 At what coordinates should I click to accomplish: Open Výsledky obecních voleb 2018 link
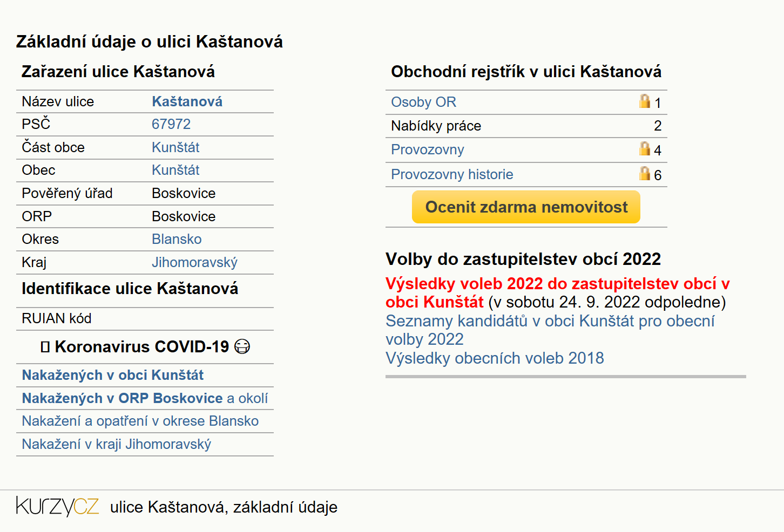click(495, 358)
